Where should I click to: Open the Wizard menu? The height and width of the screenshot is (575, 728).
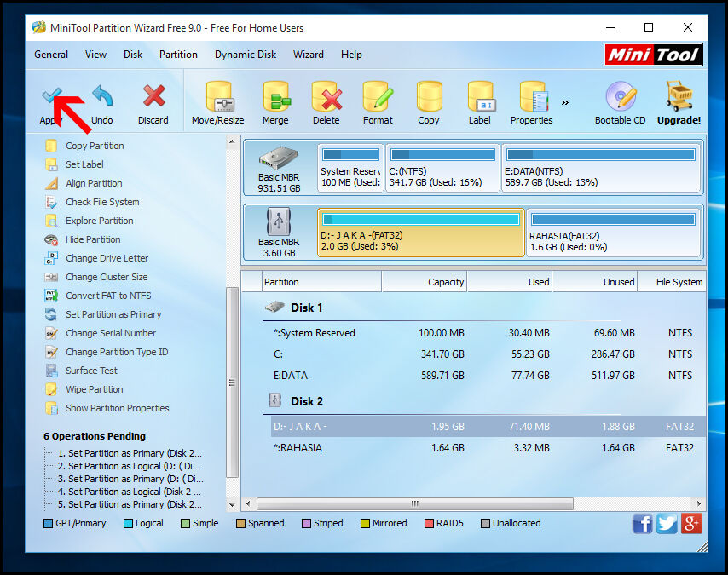309,55
